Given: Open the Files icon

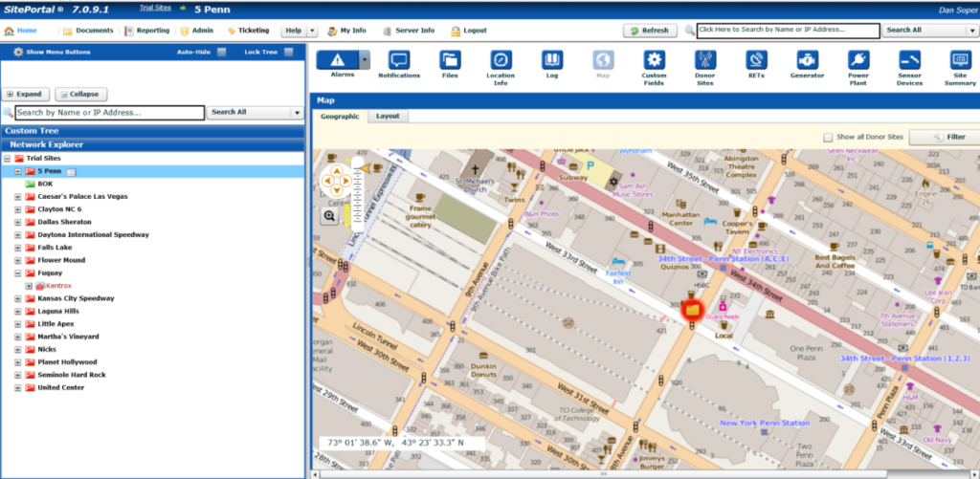Looking at the screenshot, I should tap(450, 60).
